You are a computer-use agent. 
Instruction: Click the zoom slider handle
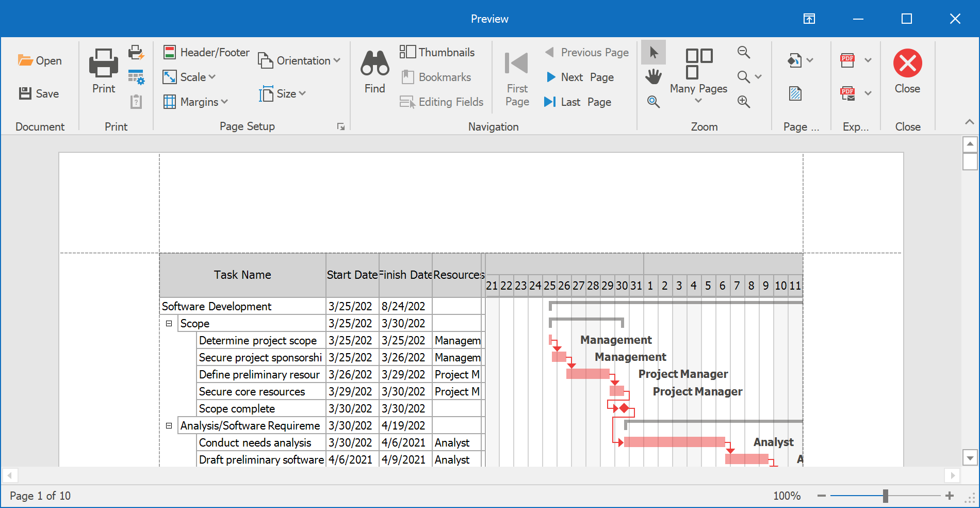click(x=885, y=496)
